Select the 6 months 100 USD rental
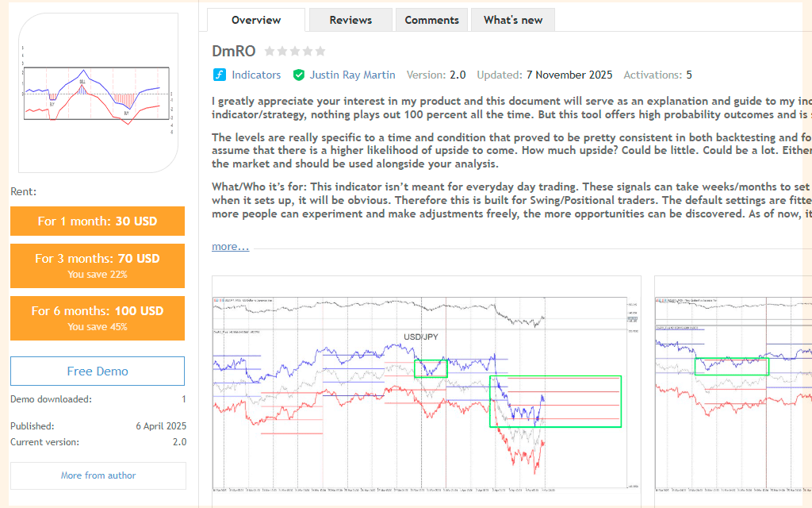Image resolution: width=812 pixels, height=508 pixels. [98, 318]
